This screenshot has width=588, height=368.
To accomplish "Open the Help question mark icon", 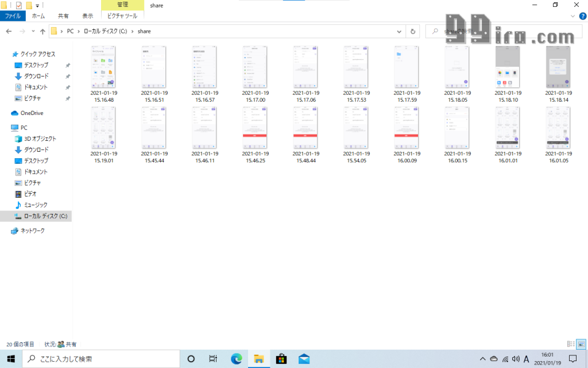I will [x=582, y=16].
